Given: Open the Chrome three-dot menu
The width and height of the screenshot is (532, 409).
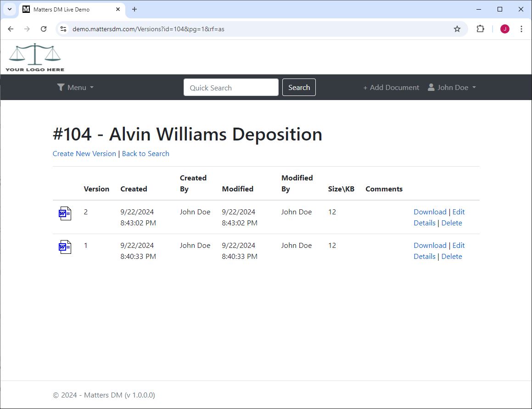Looking at the screenshot, I should pyautogui.click(x=521, y=29).
